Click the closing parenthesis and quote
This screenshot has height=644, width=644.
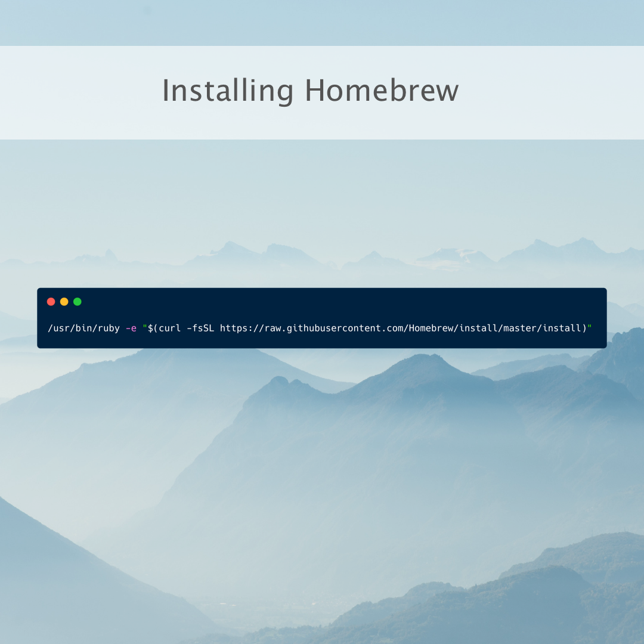pyautogui.click(x=587, y=328)
